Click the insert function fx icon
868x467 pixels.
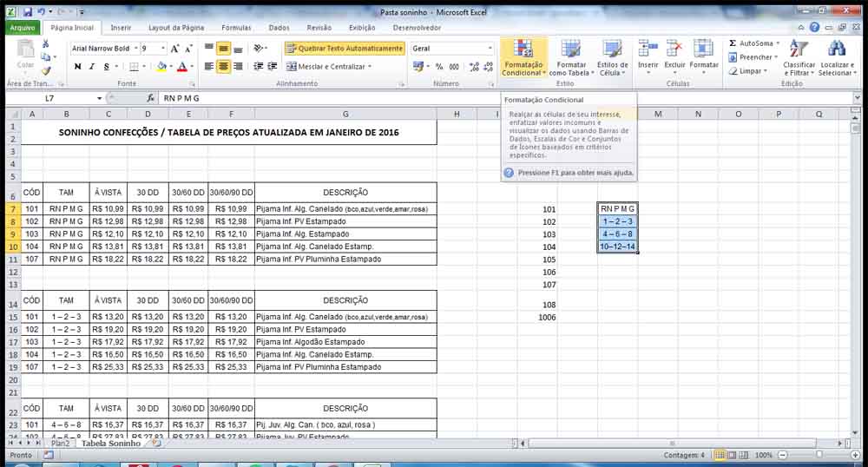click(150, 98)
